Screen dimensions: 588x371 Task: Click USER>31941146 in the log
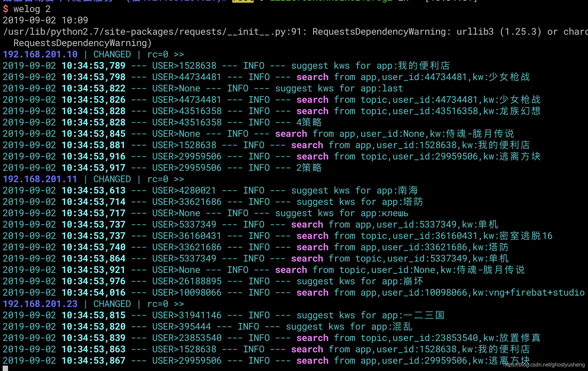[187, 315]
